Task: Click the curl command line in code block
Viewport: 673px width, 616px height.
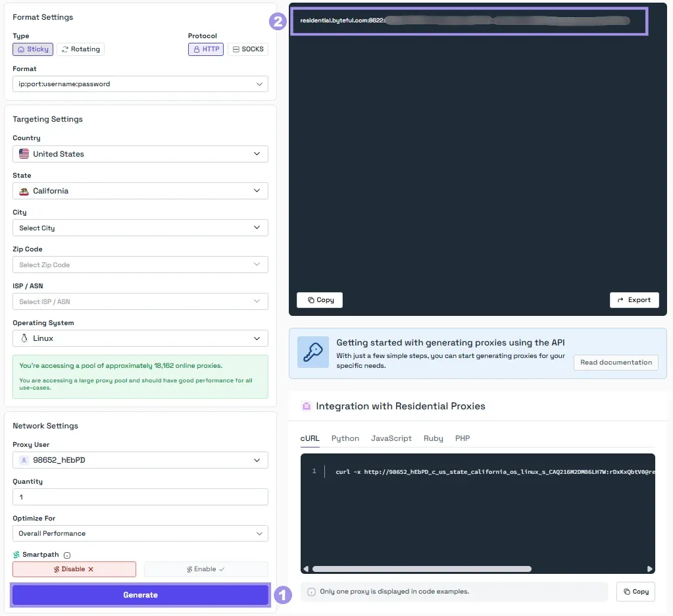Action: click(x=495, y=472)
